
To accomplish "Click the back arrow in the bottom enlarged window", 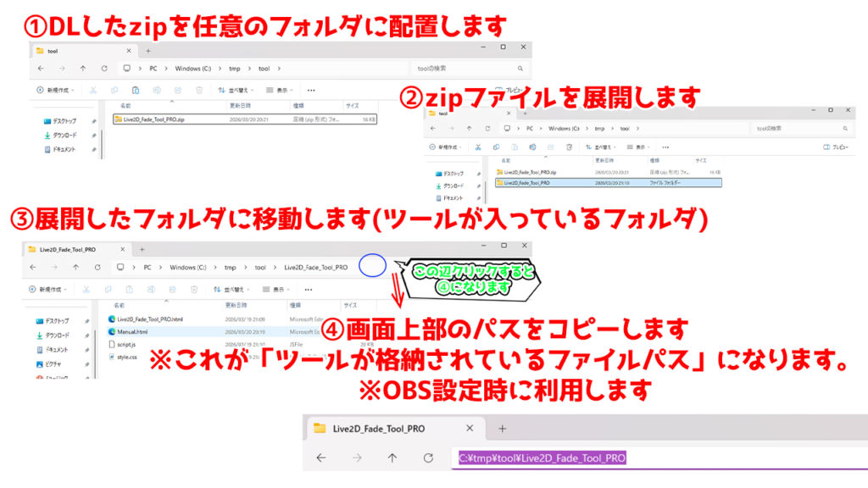I will coord(320,457).
